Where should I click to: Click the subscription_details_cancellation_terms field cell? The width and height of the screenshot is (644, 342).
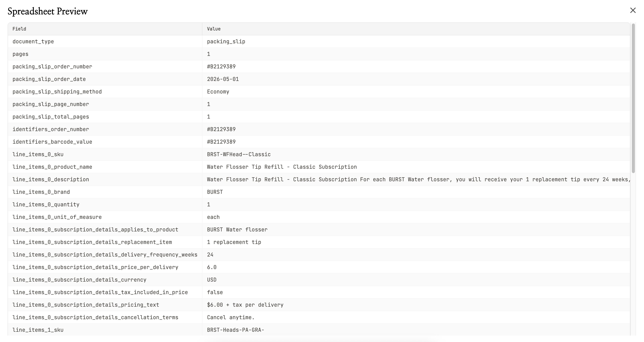105,317
